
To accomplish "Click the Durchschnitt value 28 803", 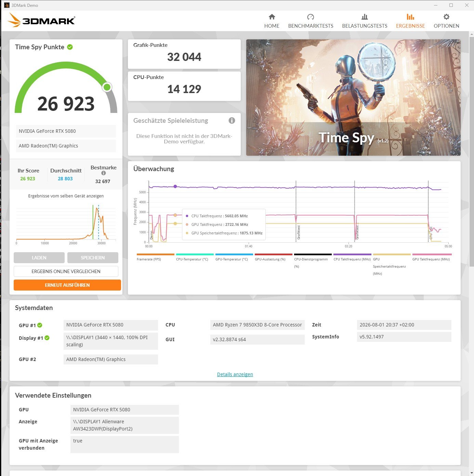I will pyautogui.click(x=65, y=179).
